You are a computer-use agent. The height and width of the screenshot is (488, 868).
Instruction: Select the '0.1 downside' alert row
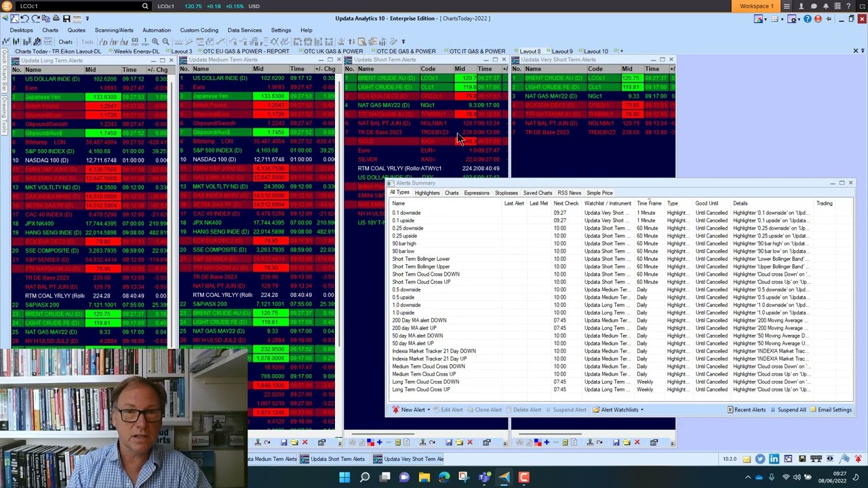pos(620,213)
